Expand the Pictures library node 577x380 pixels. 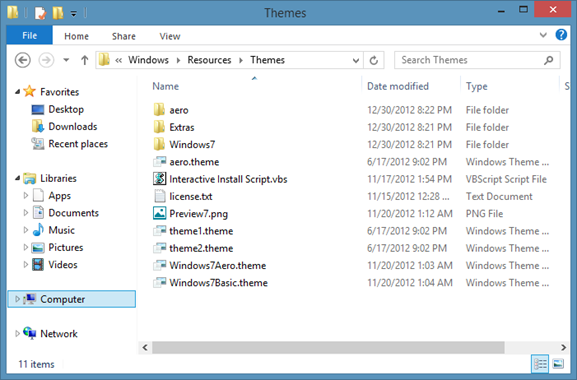coord(26,247)
